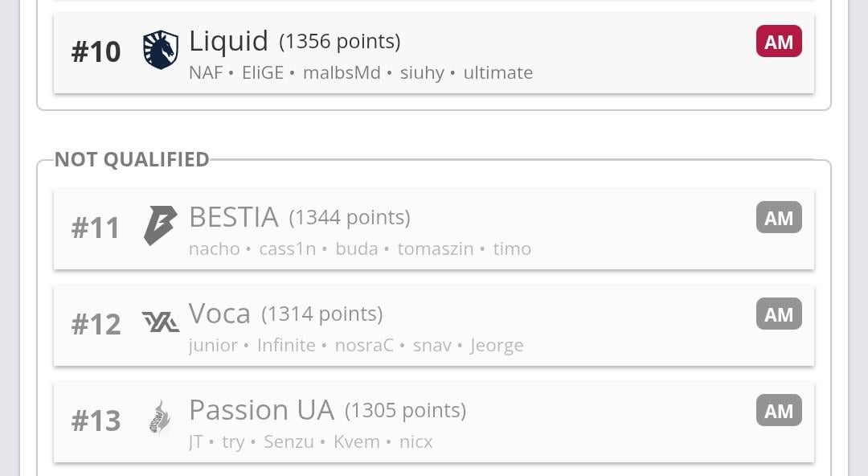Open the BESTIA team name link
This screenshot has height=476, width=868.
233,217
